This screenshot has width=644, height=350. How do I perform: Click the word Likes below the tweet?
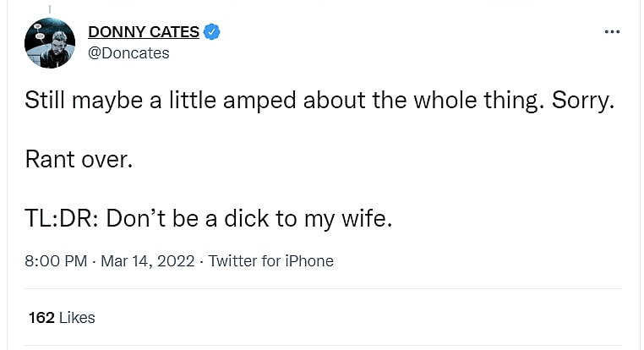click(x=77, y=318)
